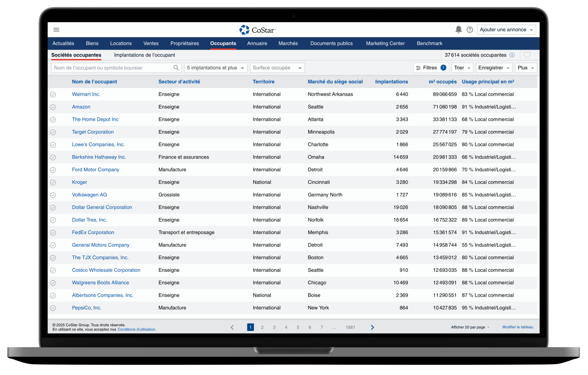Open Implantations de l'occupant tab
Viewport: 588px width, 375px height.
(144, 55)
